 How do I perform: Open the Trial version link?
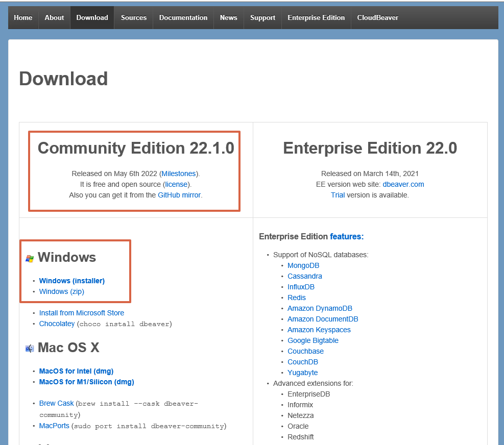[x=338, y=195]
